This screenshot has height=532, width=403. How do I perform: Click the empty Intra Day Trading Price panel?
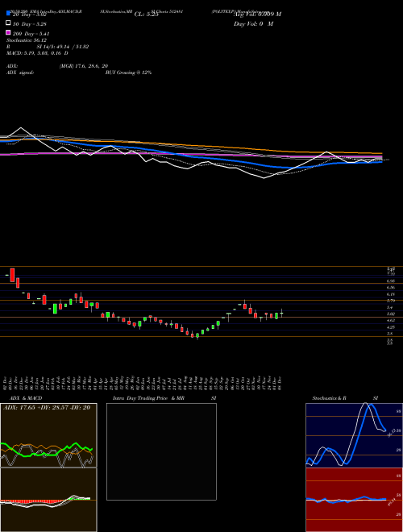[x=161, y=451]
